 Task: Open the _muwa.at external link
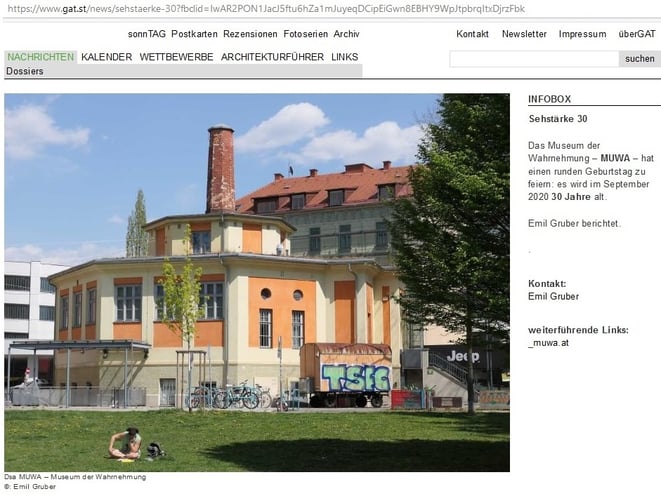pos(548,343)
